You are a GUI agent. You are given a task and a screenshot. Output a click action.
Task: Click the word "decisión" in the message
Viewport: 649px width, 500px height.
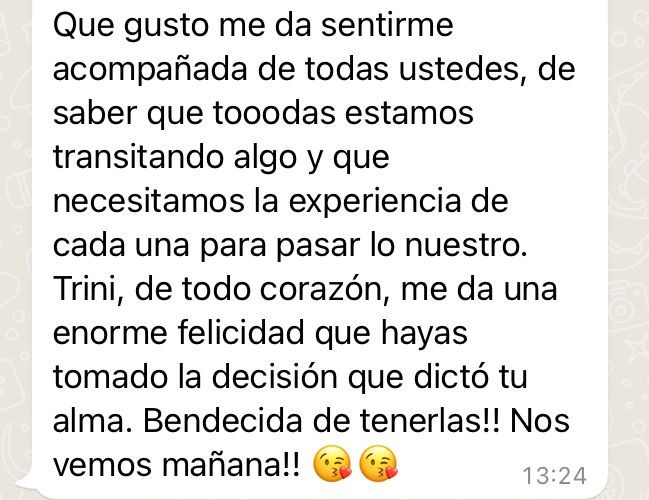(275, 377)
